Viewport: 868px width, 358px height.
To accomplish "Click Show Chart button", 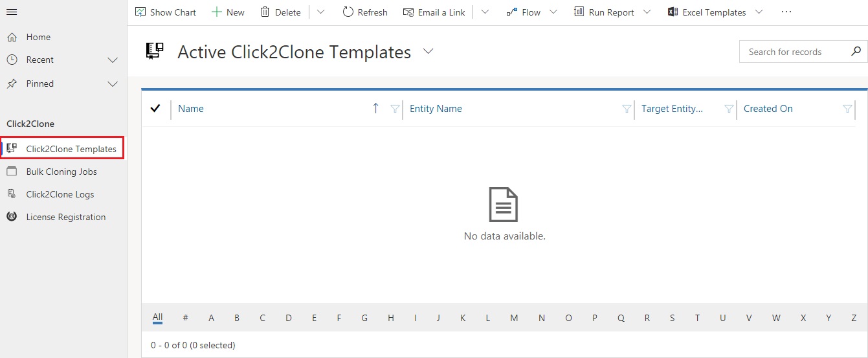I will tap(166, 12).
